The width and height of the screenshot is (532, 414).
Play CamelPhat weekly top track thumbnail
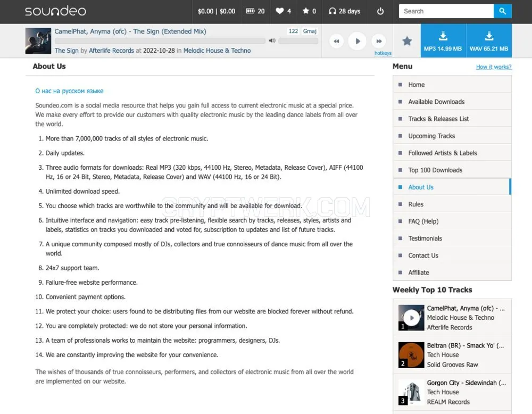tap(411, 318)
